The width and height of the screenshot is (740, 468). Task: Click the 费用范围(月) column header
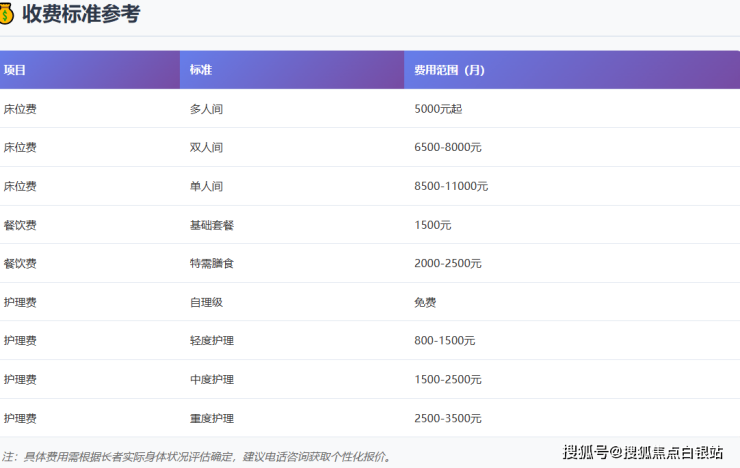click(x=449, y=70)
